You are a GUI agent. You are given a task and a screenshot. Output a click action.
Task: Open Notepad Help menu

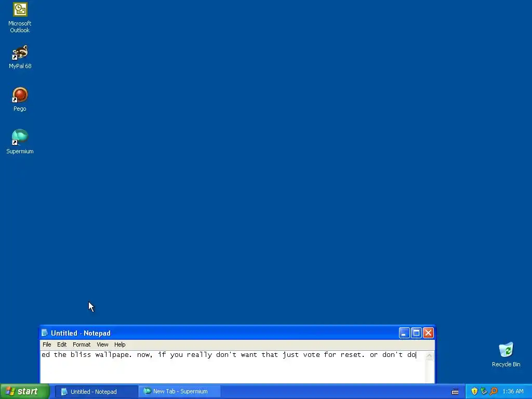pyautogui.click(x=120, y=344)
